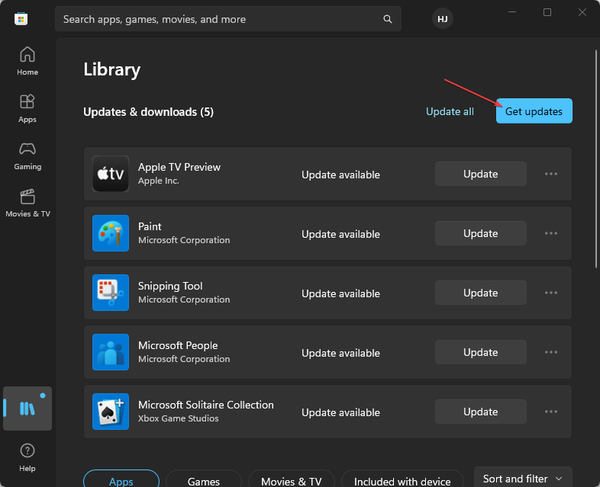Image resolution: width=600 pixels, height=487 pixels.
Task: Click the Microsoft People app icon
Action: pos(111,352)
